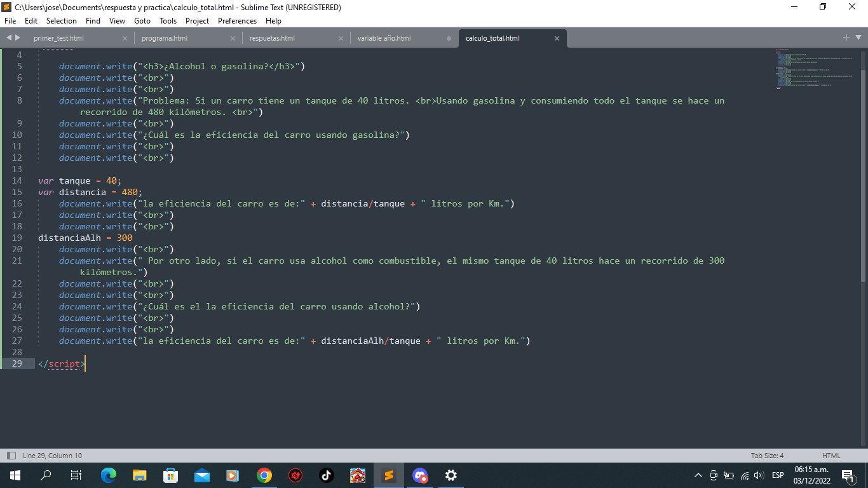Show hidden system tray icons
The width and height of the screenshot is (868, 488).
pos(698,475)
